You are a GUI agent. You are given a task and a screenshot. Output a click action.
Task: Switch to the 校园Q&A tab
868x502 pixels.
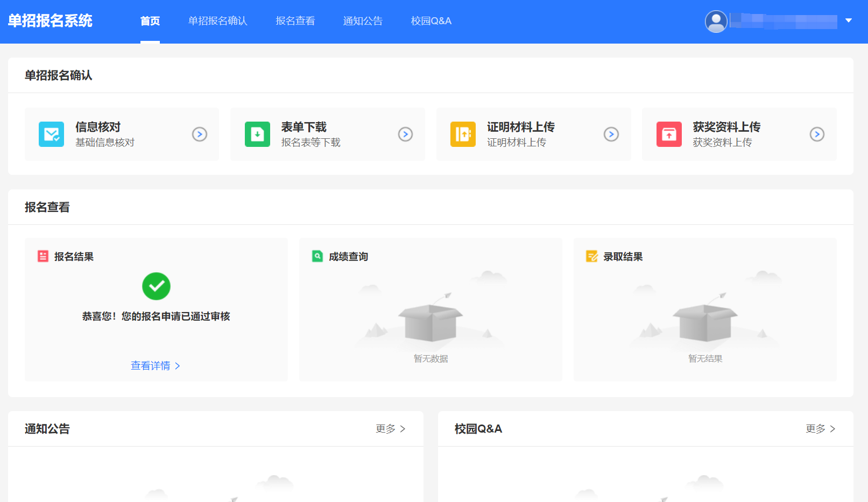click(430, 21)
